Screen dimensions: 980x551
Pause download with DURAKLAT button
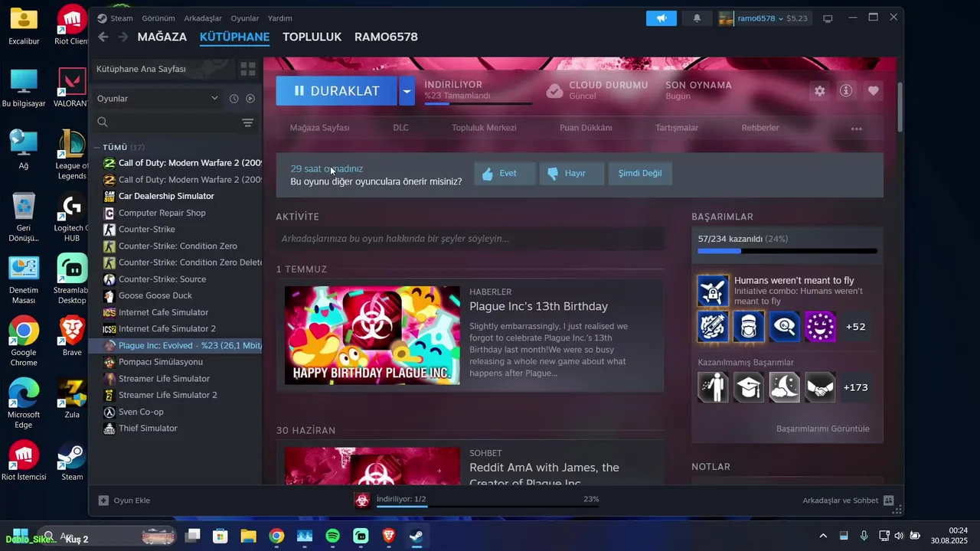point(337,91)
